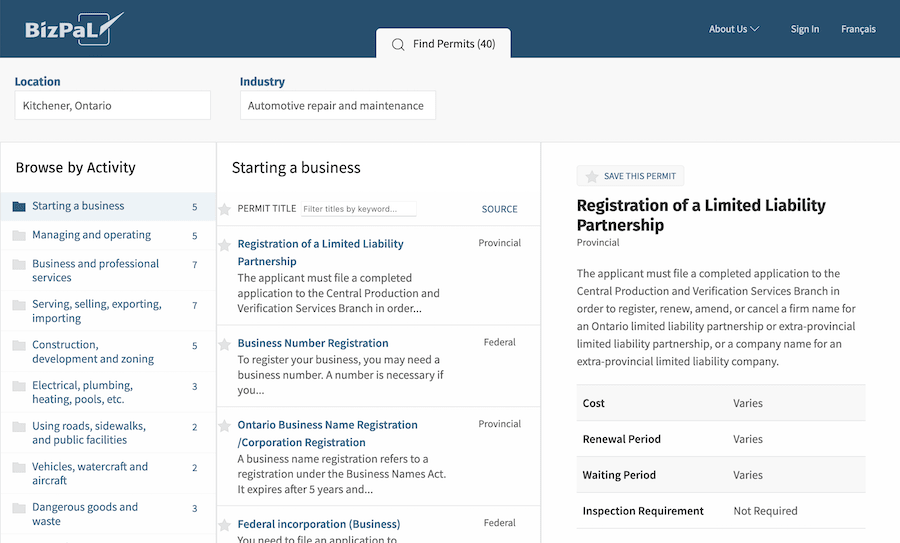This screenshot has width=900, height=543.
Task: Click the Waiting Period label
Action: pos(619,475)
